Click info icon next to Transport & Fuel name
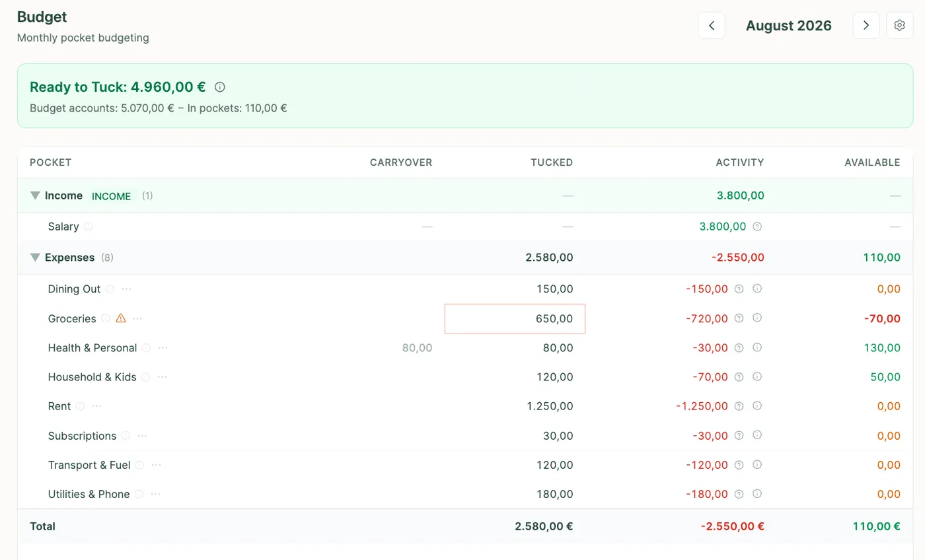This screenshot has height=560, width=925. point(139,465)
